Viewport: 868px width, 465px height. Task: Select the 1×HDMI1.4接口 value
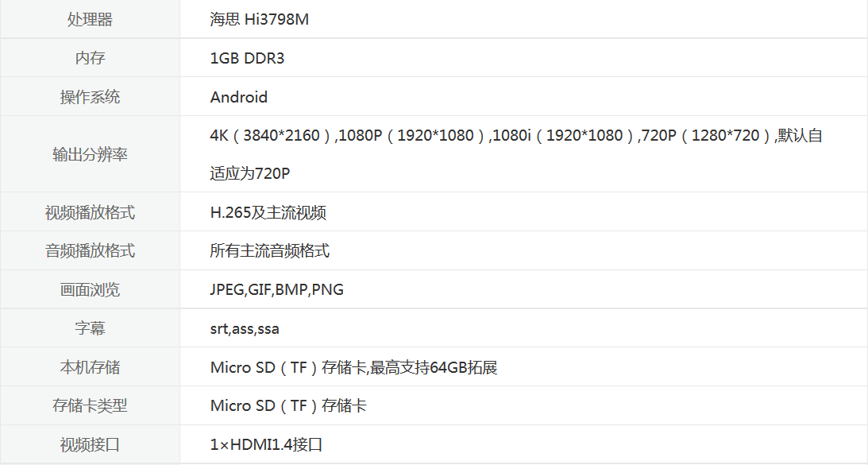click(x=266, y=444)
